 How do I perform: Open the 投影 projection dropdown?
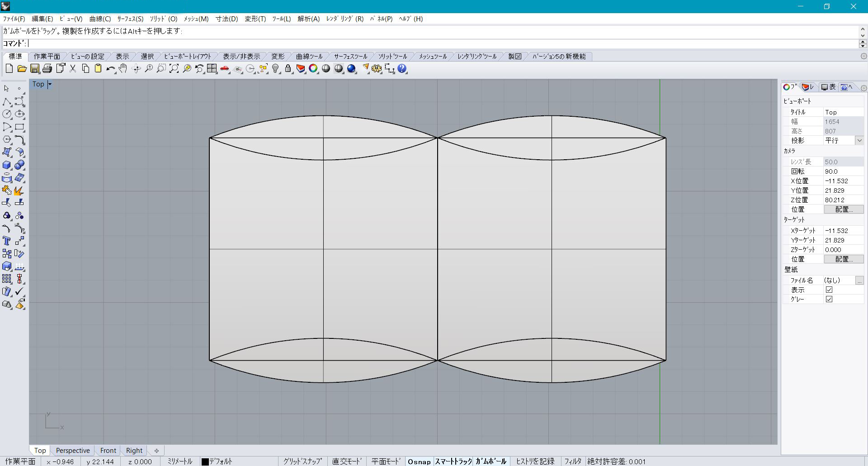(x=859, y=140)
